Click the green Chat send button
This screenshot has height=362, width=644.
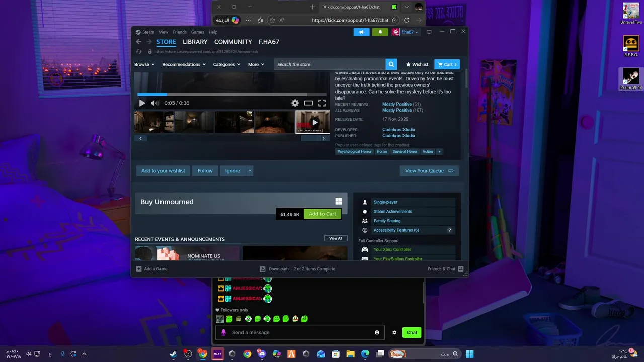(412, 332)
